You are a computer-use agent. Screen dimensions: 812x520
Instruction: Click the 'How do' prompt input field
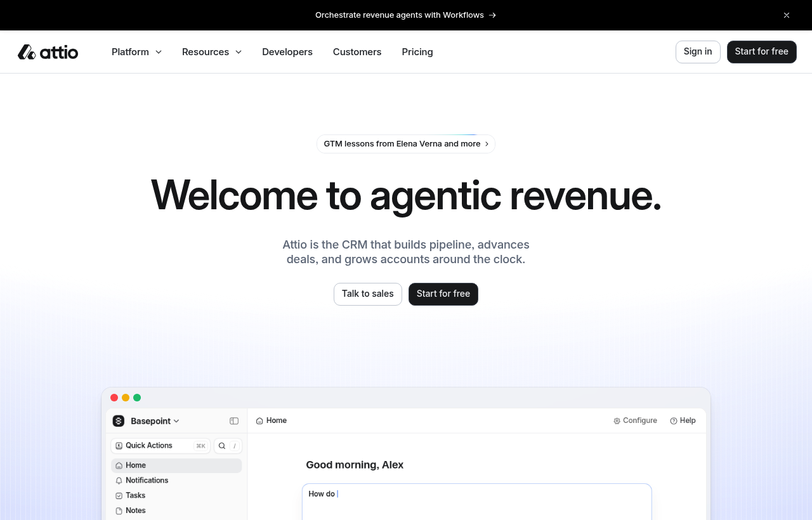click(477, 502)
